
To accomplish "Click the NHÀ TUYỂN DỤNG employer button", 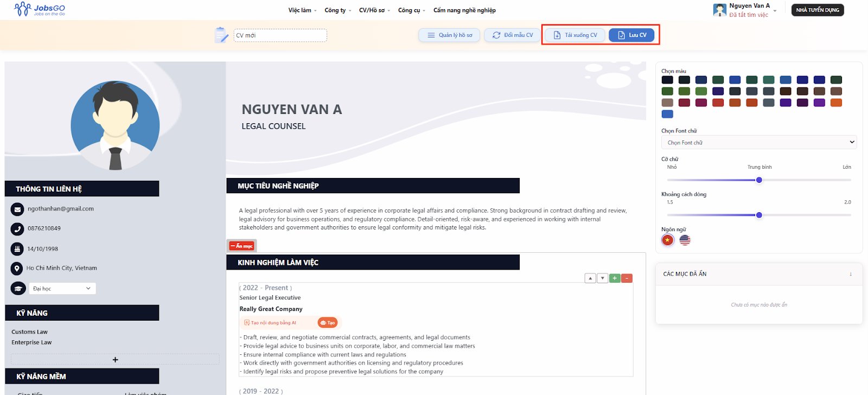I will click(818, 10).
